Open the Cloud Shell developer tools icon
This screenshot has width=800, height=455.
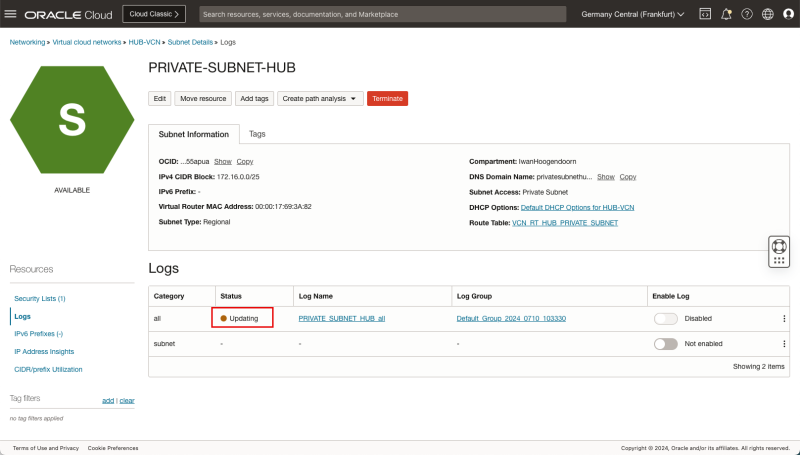(705, 15)
